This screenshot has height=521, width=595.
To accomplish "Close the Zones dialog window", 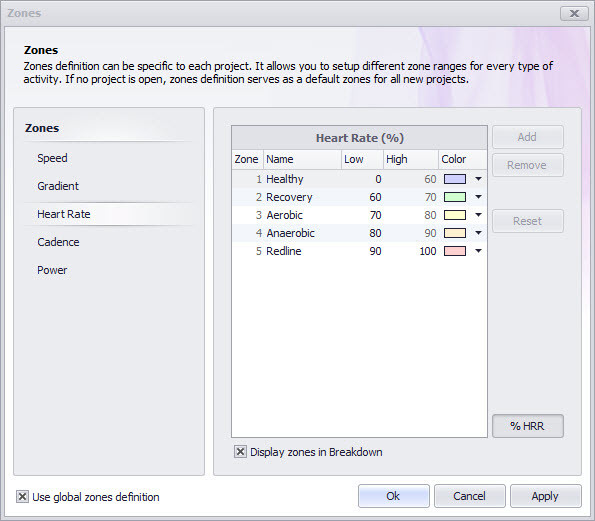I will pyautogui.click(x=574, y=14).
